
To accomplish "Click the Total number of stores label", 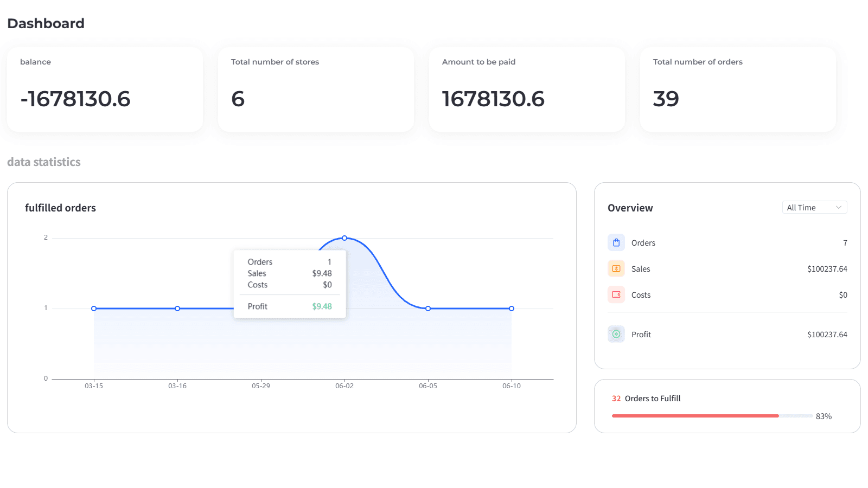I will 275,62.
